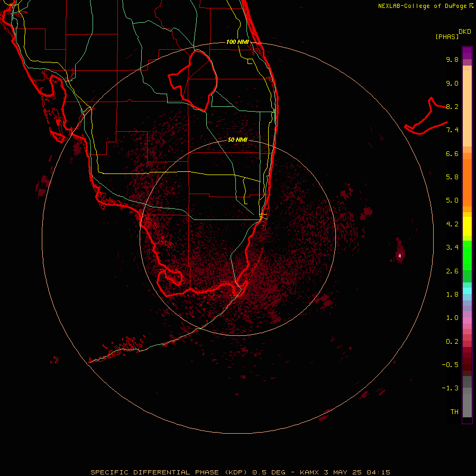Click the SPECIFIC DIFFERENTIAL PHASE (KDP) title text
This screenshot has height=476, width=476.
tap(168, 472)
